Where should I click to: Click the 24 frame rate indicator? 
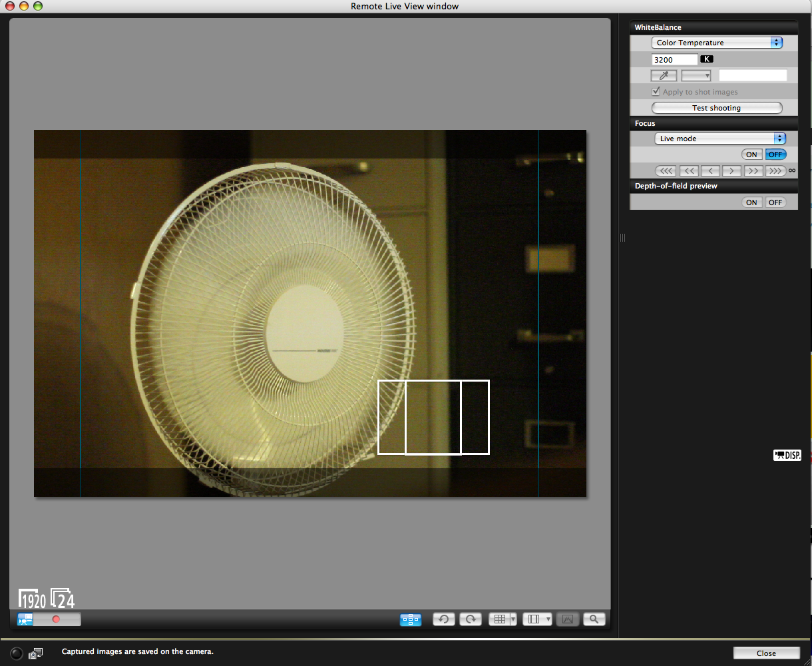pyautogui.click(x=63, y=599)
